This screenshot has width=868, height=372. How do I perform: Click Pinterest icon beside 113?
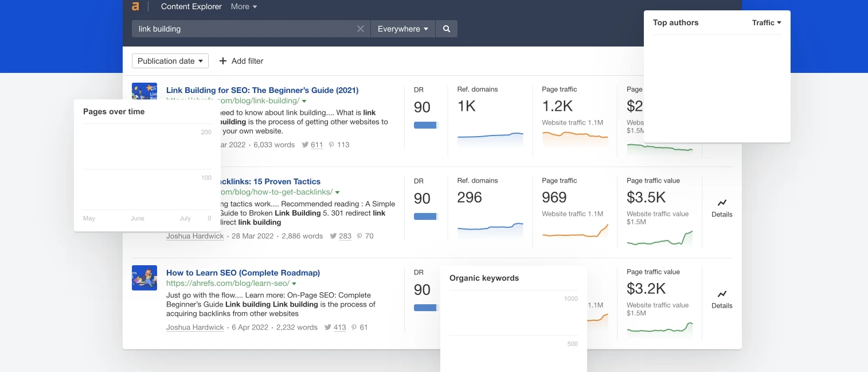(331, 145)
